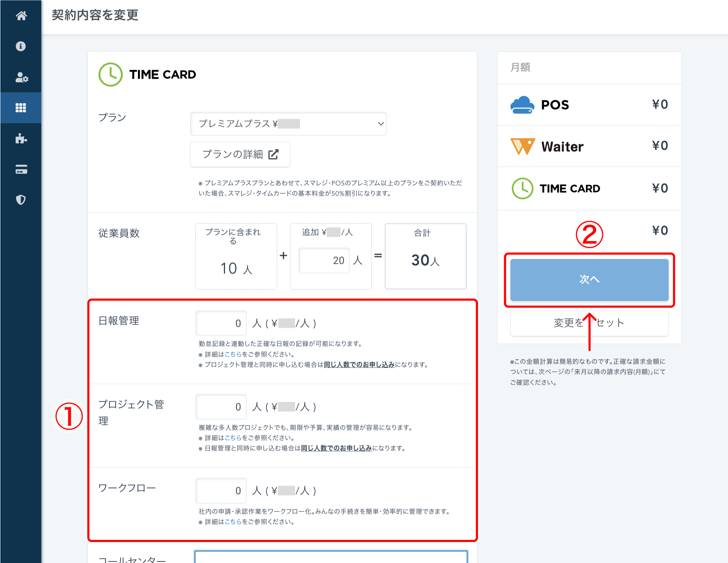Click the POS cloud icon in summary
Image resolution: width=728 pixels, height=563 pixels.
pos(522,105)
